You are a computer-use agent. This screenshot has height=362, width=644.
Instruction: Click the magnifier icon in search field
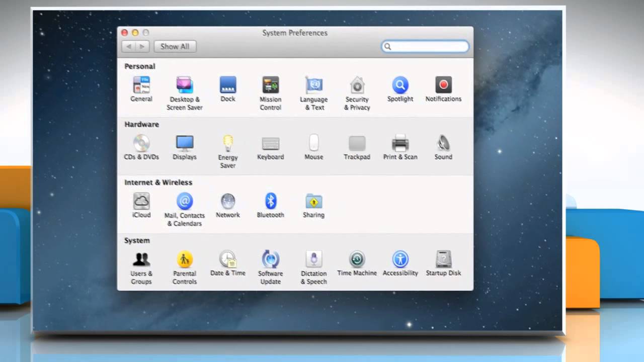coord(387,46)
